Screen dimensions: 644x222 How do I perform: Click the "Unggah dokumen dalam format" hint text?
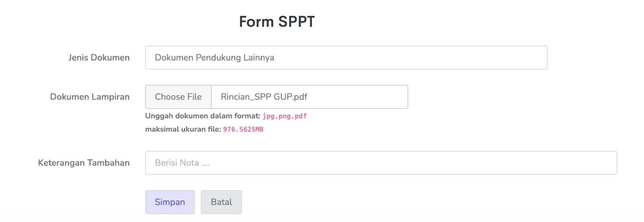[x=202, y=116]
